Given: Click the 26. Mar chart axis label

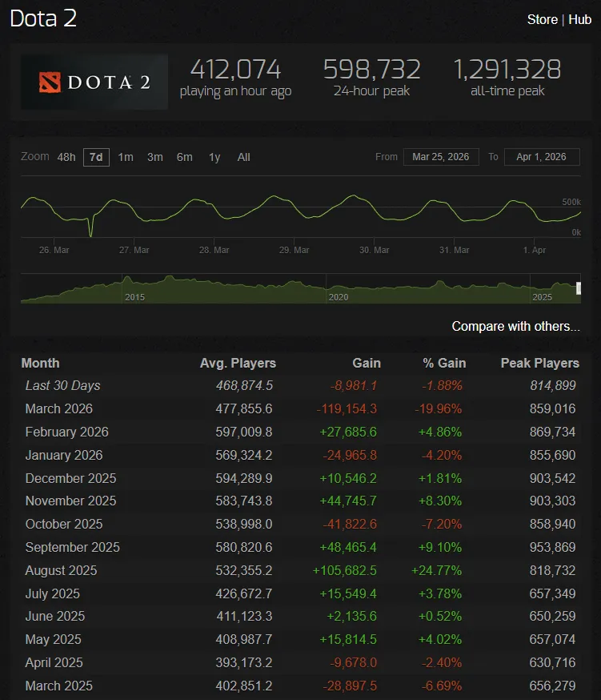Looking at the screenshot, I should point(54,250).
